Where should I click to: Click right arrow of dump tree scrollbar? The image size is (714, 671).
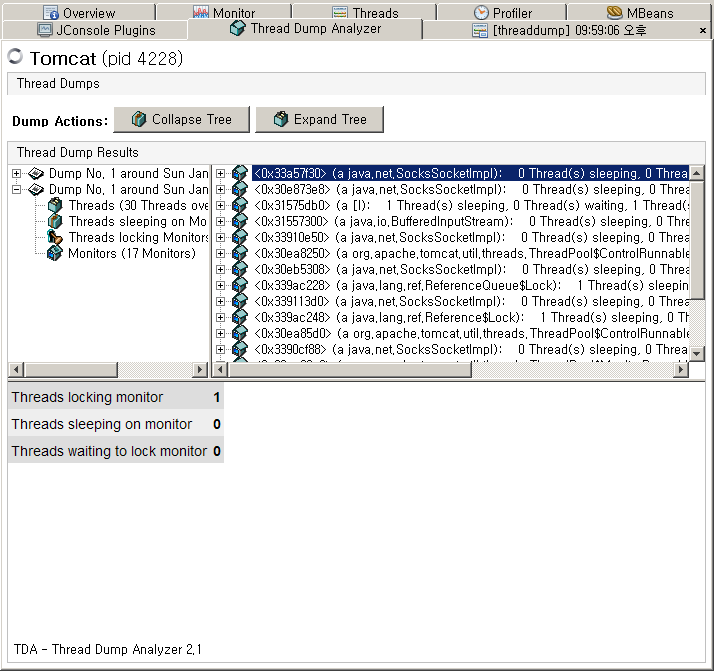199,370
